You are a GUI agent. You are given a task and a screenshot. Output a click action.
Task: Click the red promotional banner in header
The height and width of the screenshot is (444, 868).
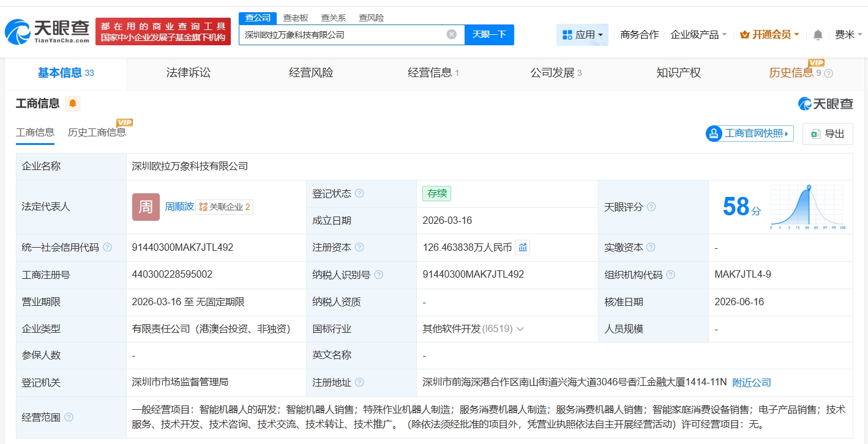[x=163, y=31]
